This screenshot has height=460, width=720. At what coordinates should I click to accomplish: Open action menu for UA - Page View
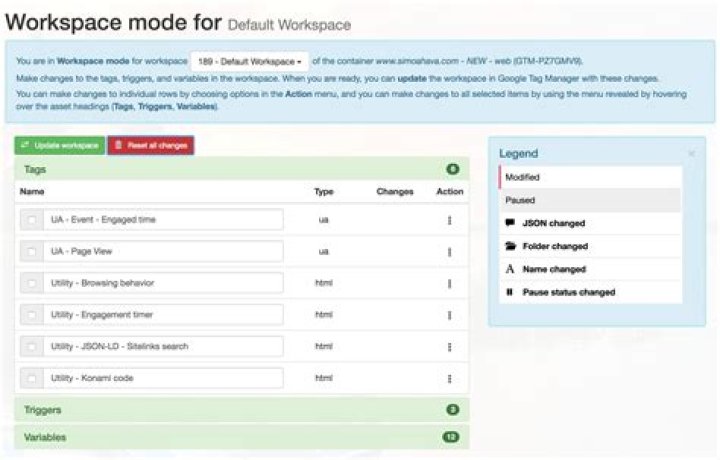pyautogui.click(x=450, y=252)
